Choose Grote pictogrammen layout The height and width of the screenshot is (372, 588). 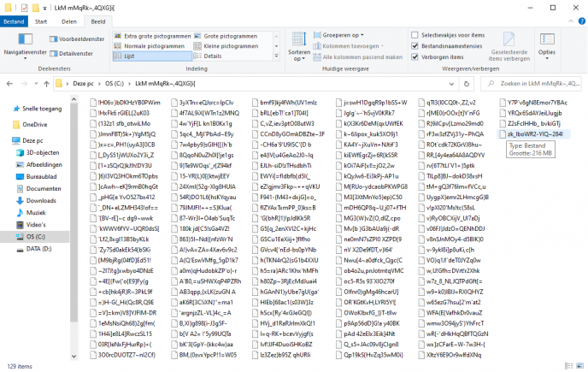click(x=226, y=36)
